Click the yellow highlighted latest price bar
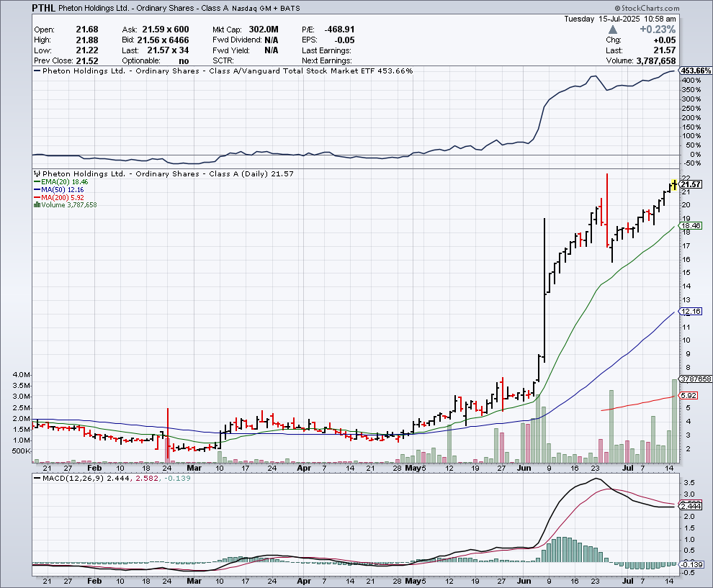 [x=674, y=184]
